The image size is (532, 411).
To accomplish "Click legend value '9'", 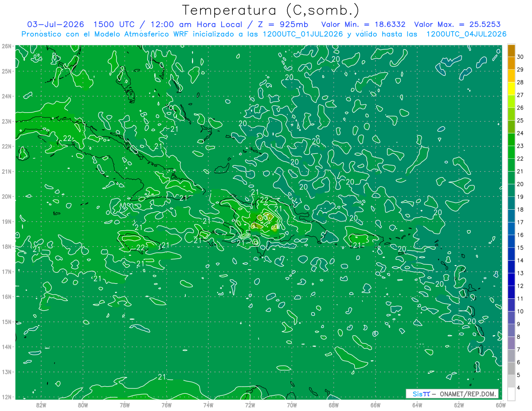I will coord(519,324).
